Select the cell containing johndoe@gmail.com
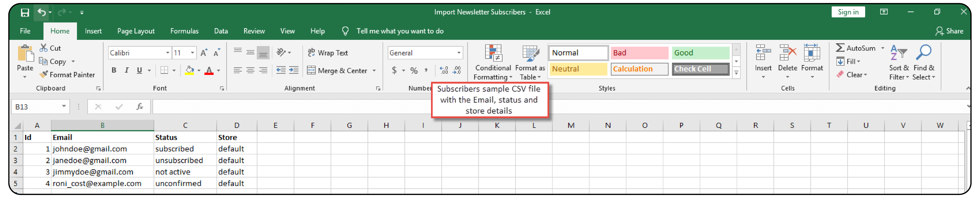The image size is (980, 198). pos(102,149)
